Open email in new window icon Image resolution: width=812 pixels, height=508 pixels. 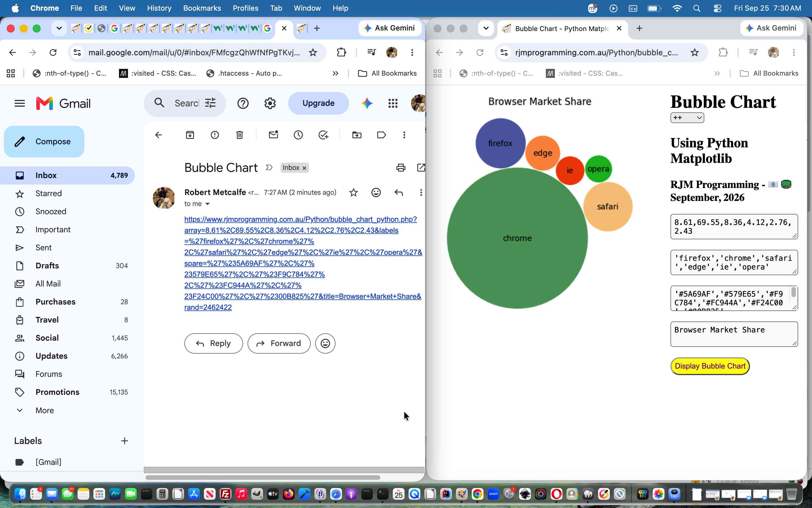click(x=421, y=167)
